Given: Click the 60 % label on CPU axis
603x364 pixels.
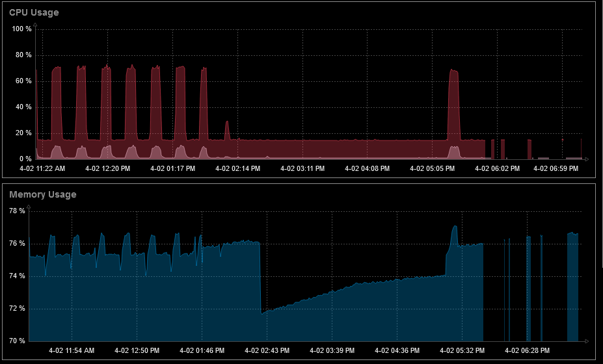Looking at the screenshot, I should pyautogui.click(x=23, y=81).
